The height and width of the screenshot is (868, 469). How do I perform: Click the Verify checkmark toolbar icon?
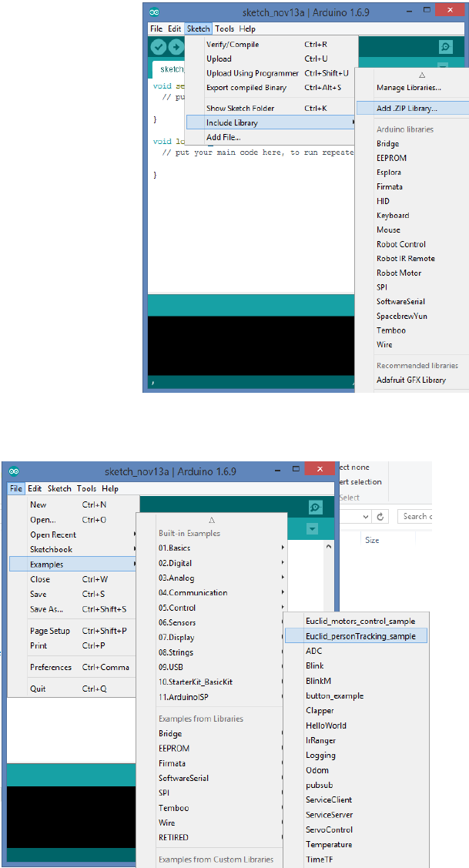159,48
